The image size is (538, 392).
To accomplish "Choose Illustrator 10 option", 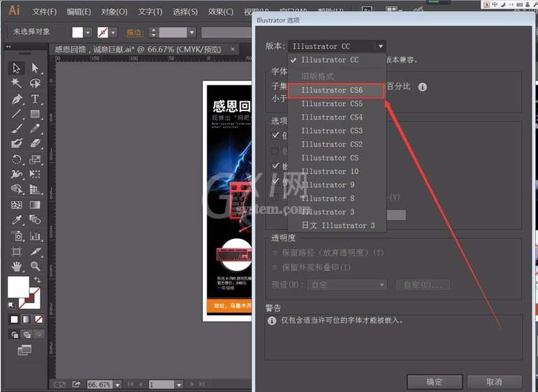I will (337, 171).
